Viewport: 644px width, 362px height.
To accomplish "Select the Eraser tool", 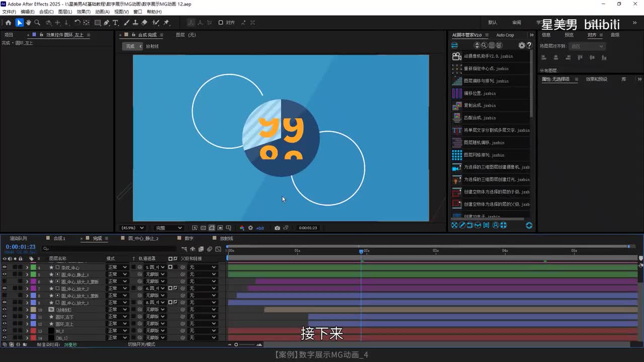I will click(144, 23).
